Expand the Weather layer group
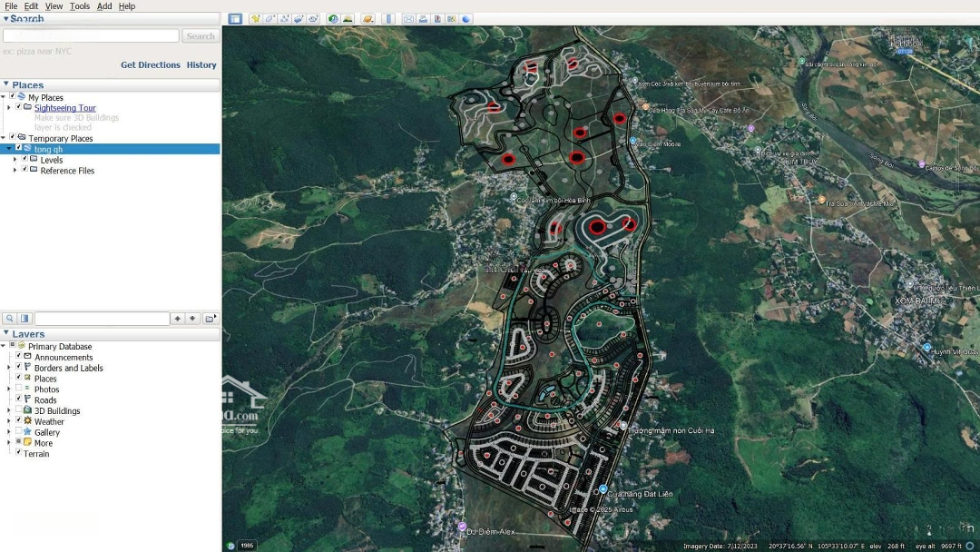This screenshot has height=552, width=980. [9, 421]
